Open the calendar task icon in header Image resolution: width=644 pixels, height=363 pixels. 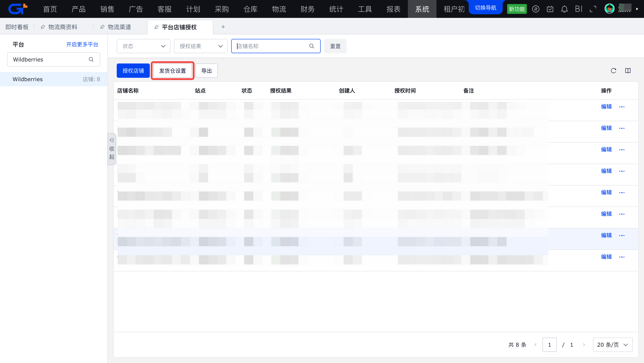point(550,9)
